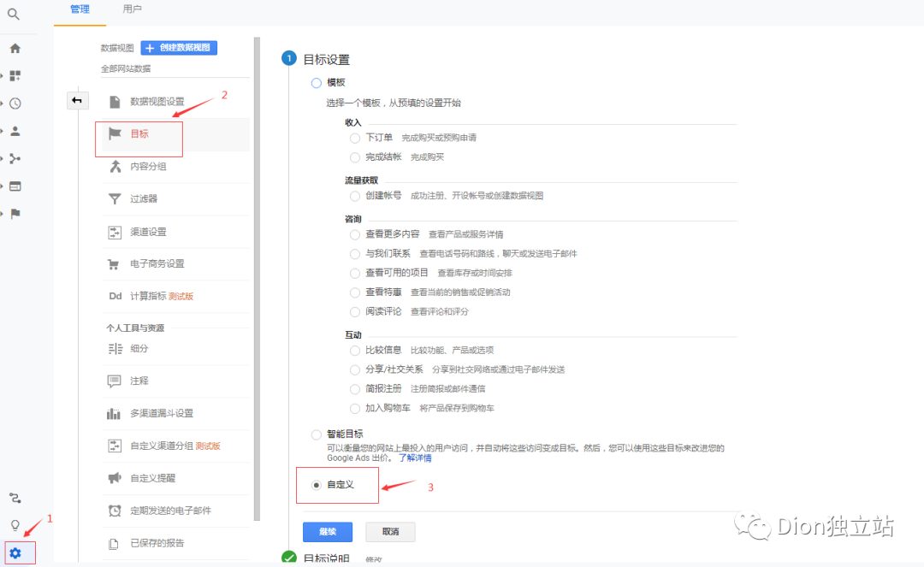Image resolution: width=924 pixels, height=567 pixels.
Task: Switch to the 用户 (Users) tab
Action: [x=133, y=9]
